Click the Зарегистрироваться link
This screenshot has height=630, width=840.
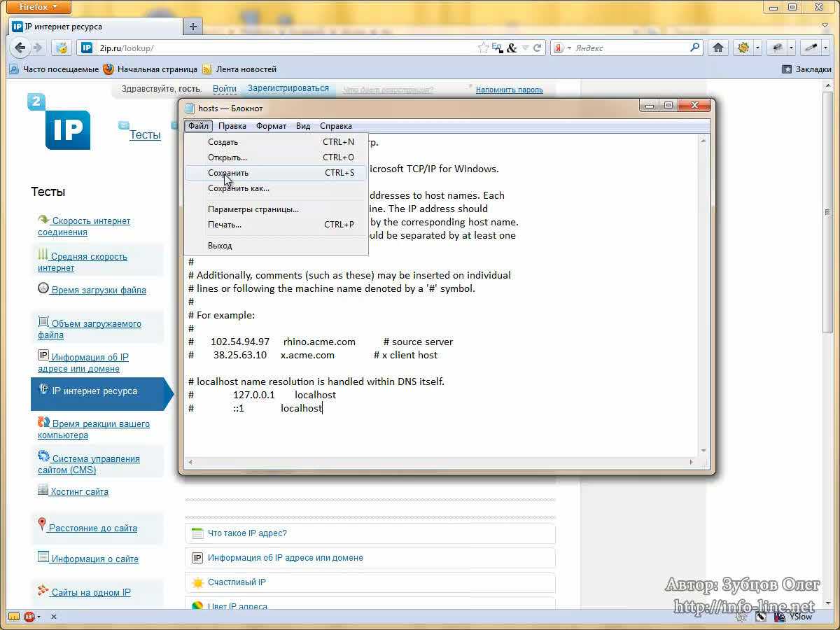(x=288, y=89)
